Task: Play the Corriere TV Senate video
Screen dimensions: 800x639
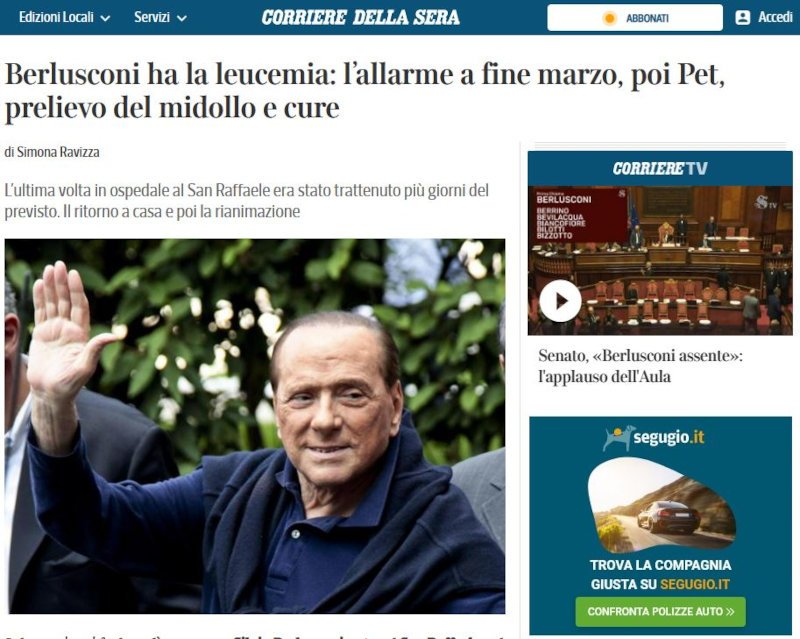Action: (560, 301)
